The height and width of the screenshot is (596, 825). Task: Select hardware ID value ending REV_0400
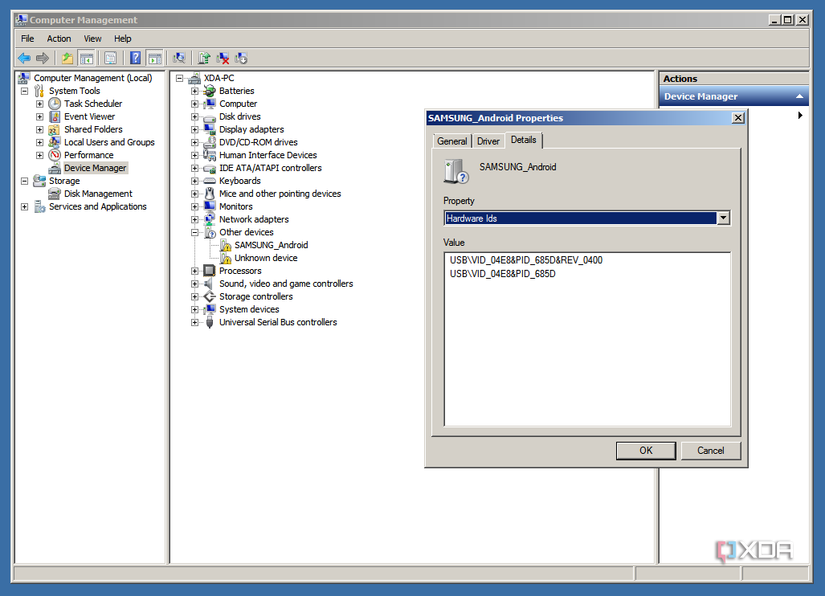point(526,260)
